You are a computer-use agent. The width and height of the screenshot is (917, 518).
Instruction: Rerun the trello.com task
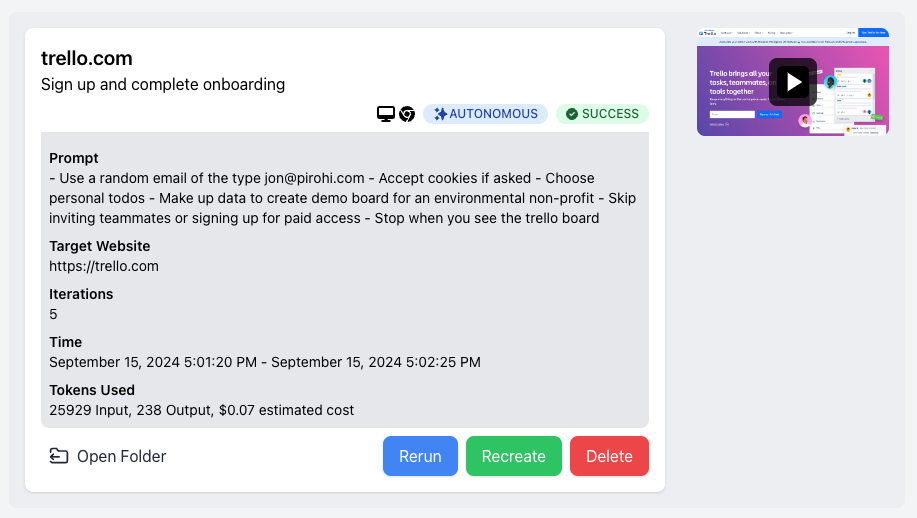pyautogui.click(x=420, y=456)
